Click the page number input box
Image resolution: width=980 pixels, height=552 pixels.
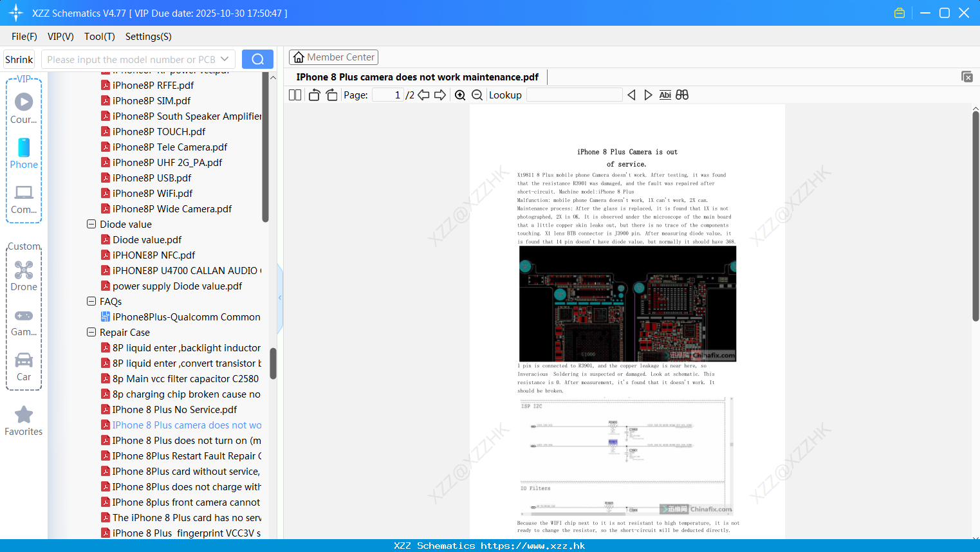pyautogui.click(x=388, y=95)
